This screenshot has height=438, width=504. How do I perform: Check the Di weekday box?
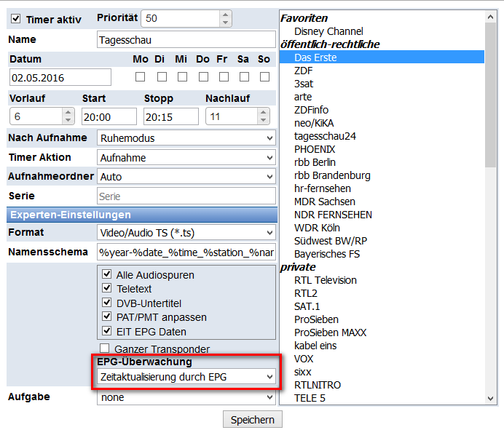pos(162,76)
